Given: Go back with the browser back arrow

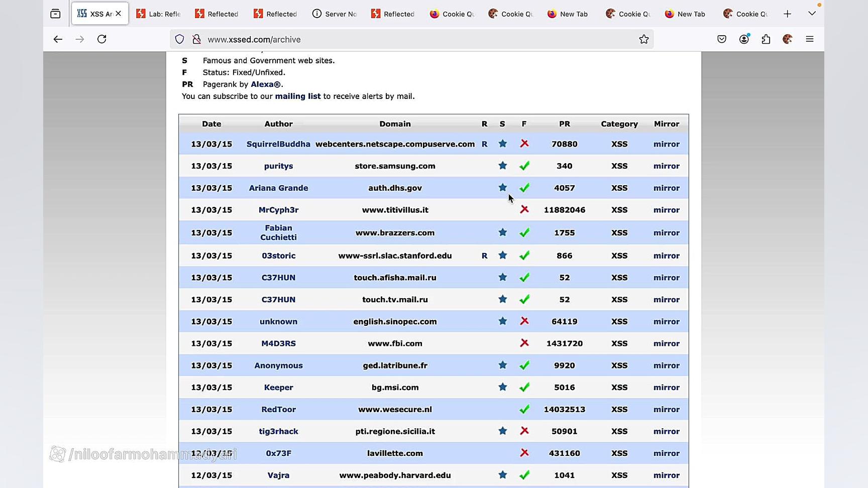Looking at the screenshot, I should pos(58,39).
